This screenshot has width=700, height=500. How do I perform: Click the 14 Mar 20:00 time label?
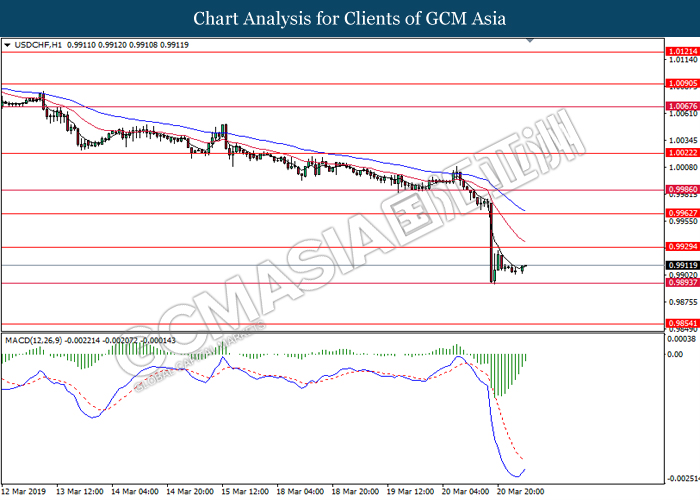190,492
